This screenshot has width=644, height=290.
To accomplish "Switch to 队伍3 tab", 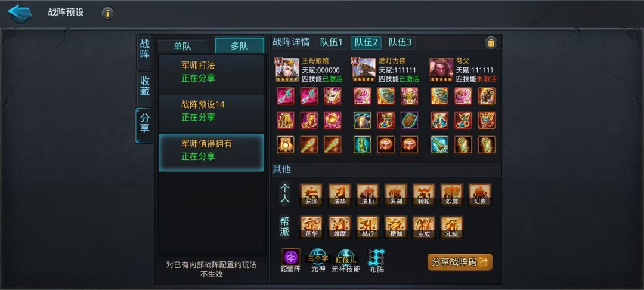I will coord(400,42).
